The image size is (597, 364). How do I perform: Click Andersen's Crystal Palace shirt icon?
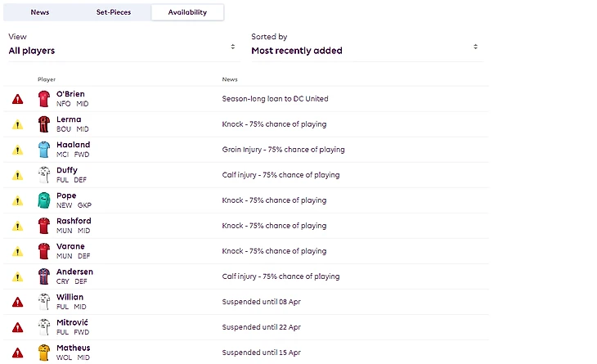click(x=44, y=276)
